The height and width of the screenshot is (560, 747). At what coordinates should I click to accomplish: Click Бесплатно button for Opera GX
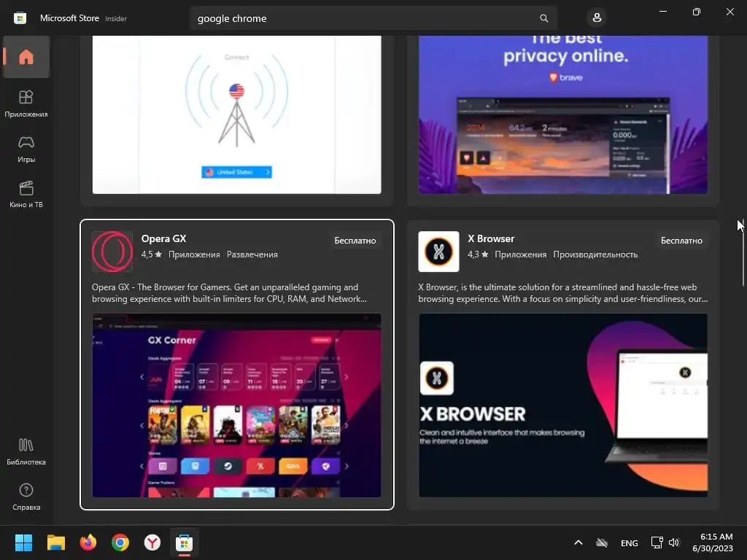355,241
